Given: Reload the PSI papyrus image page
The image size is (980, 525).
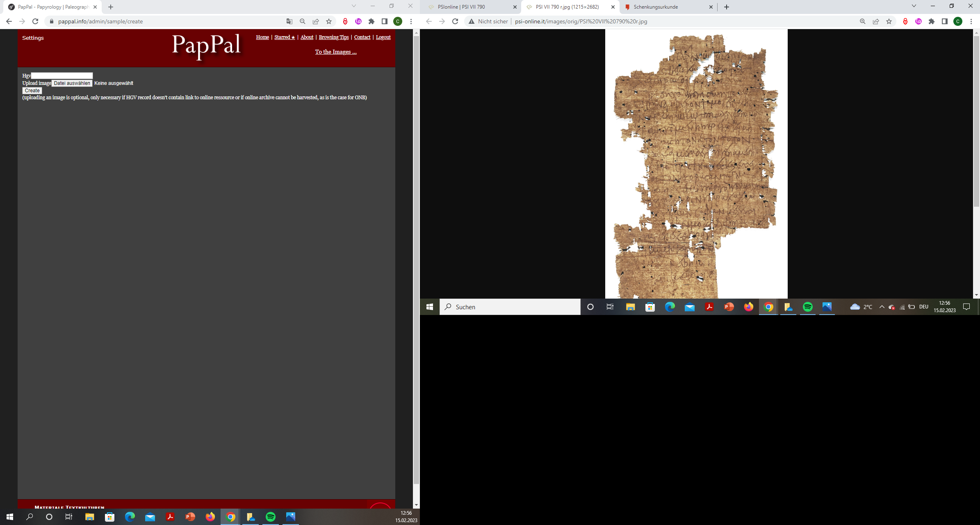Looking at the screenshot, I should coord(455,21).
